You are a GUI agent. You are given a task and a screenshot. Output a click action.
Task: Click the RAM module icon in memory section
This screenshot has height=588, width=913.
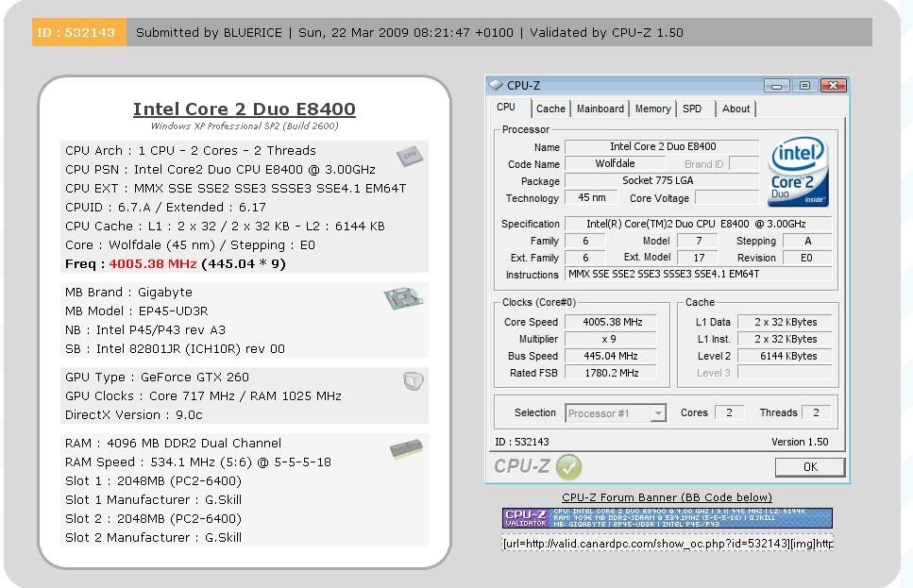pyautogui.click(x=406, y=450)
